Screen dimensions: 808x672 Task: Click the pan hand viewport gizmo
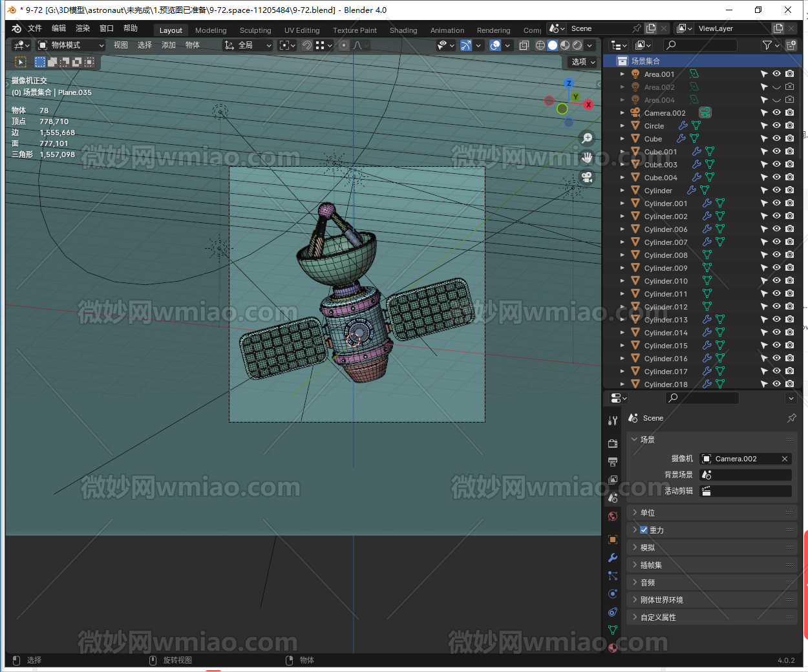click(x=587, y=157)
